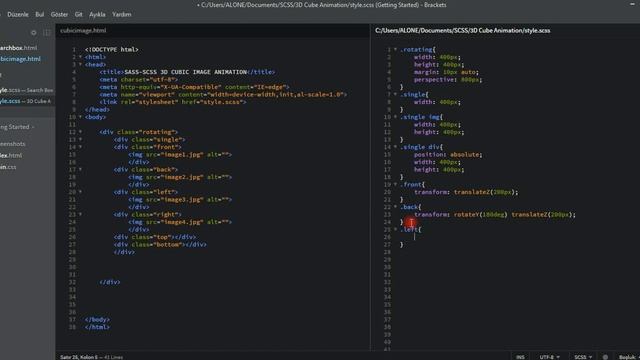Viewport: 640px width, 360px height.
Task: Select style.scss — Search Box working file
Action: click(27, 90)
